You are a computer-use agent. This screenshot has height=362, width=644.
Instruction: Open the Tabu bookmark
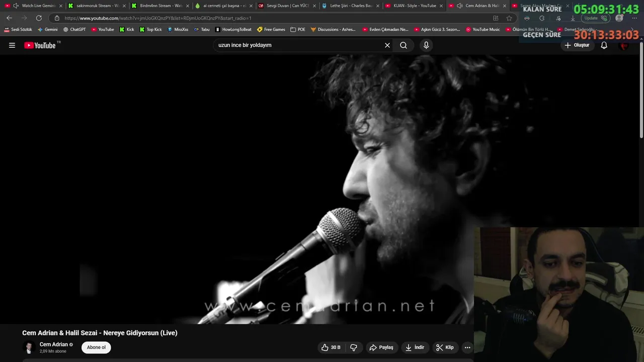click(202, 30)
